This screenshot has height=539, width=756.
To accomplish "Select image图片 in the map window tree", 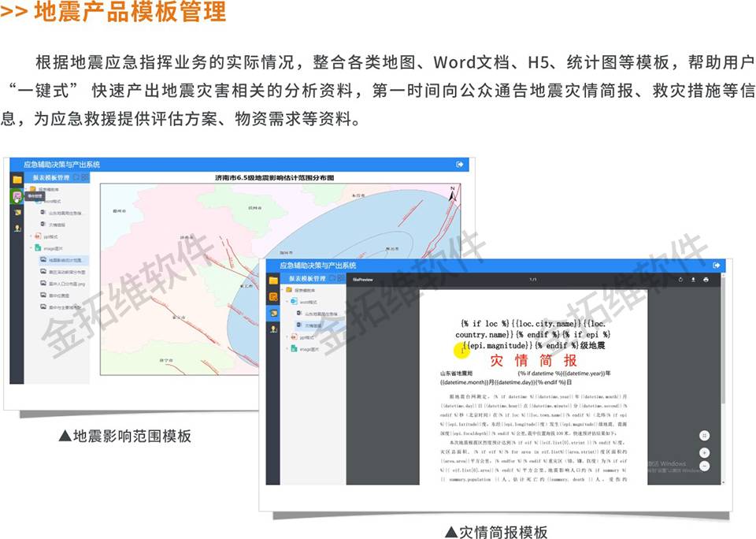I will coord(49,248).
